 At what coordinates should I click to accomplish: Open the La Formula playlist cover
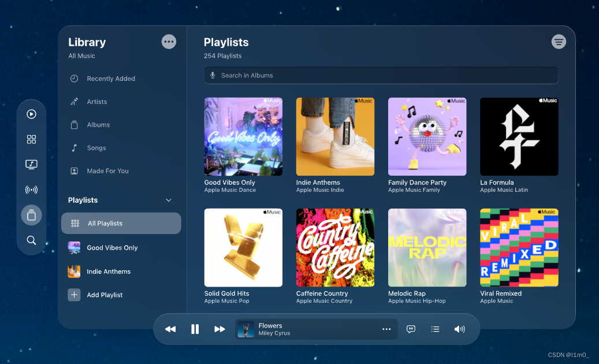point(519,136)
